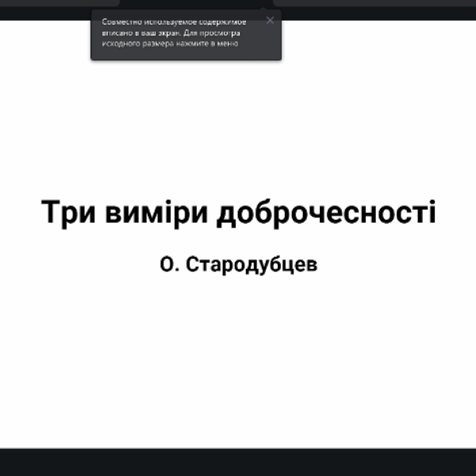Click the word 'содержимое' in the notification
The width and height of the screenshot is (476, 476).
pos(223,22)
